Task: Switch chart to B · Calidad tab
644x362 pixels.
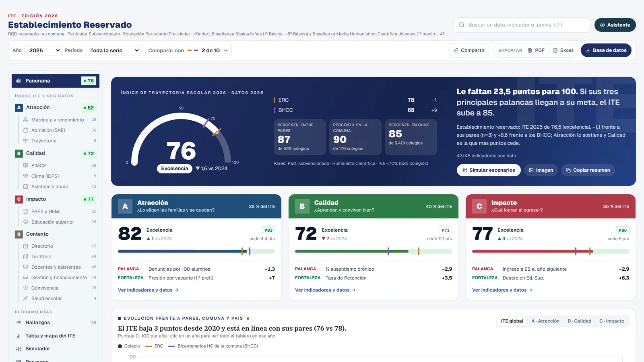Action: point(579,321)
